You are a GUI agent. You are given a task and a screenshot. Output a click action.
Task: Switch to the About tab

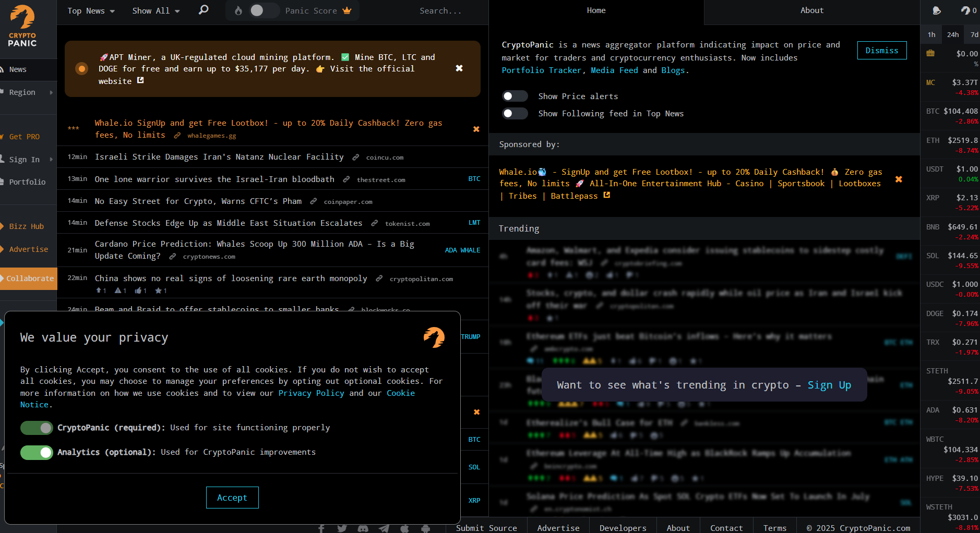point(812,10)
